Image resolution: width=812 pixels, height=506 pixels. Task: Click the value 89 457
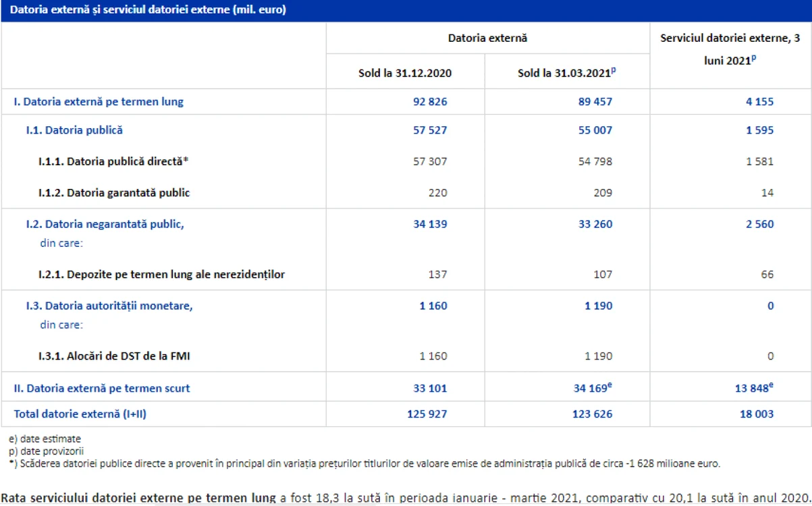(x=595, y=102)
